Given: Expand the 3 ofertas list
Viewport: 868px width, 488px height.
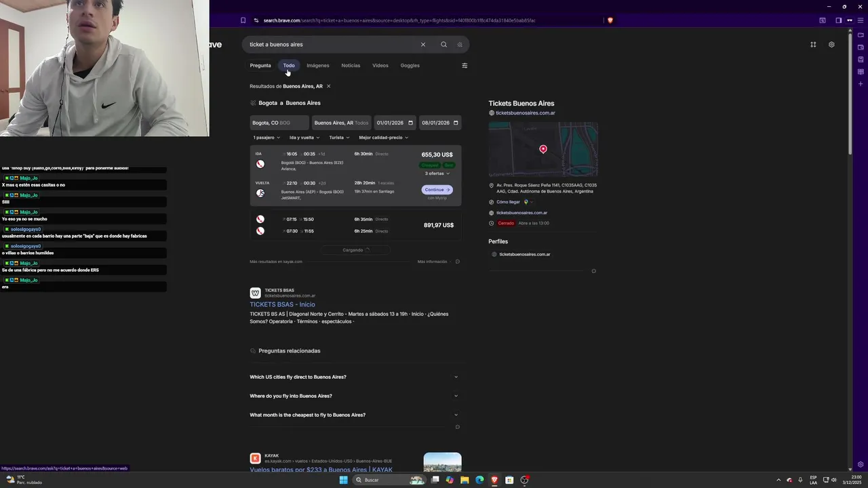Looking at the screenshot, I should [x=437, y=174].
